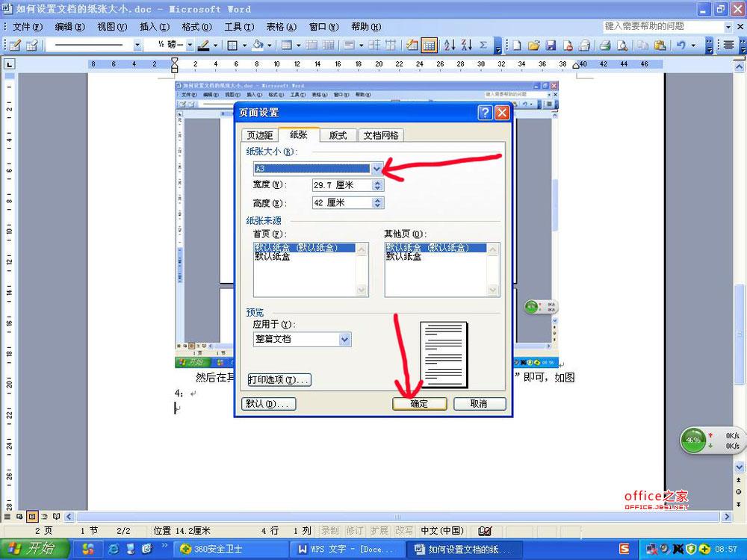This screenshot has width=747, height=560.
Task: Click the Permission document icon
Action: (568, 46)
